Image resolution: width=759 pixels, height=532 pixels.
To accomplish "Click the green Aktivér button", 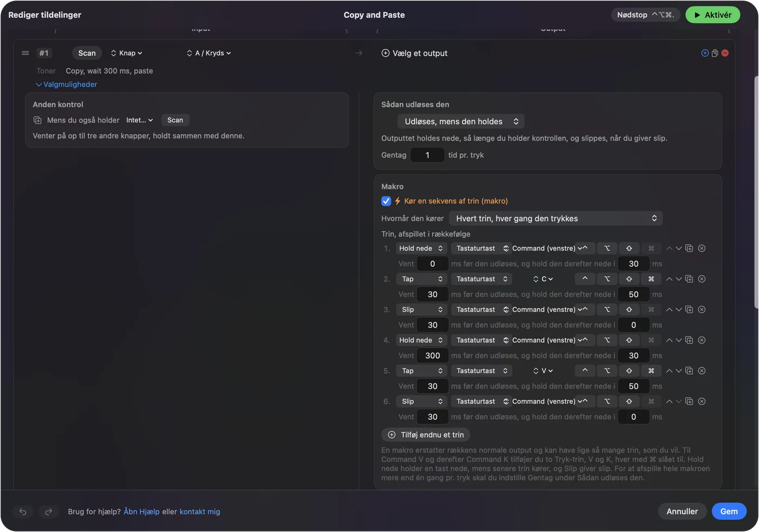I will coord(712,15).
